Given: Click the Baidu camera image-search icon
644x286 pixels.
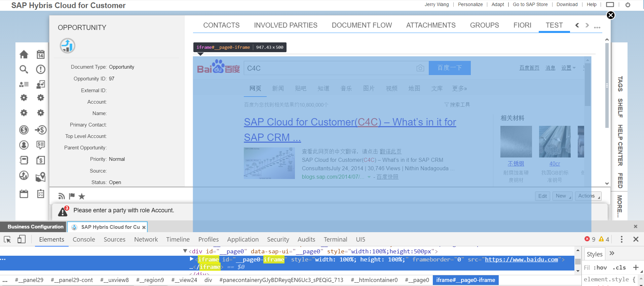Looking at the screenshot, I should pyautogui.click(x=420, y=68).
